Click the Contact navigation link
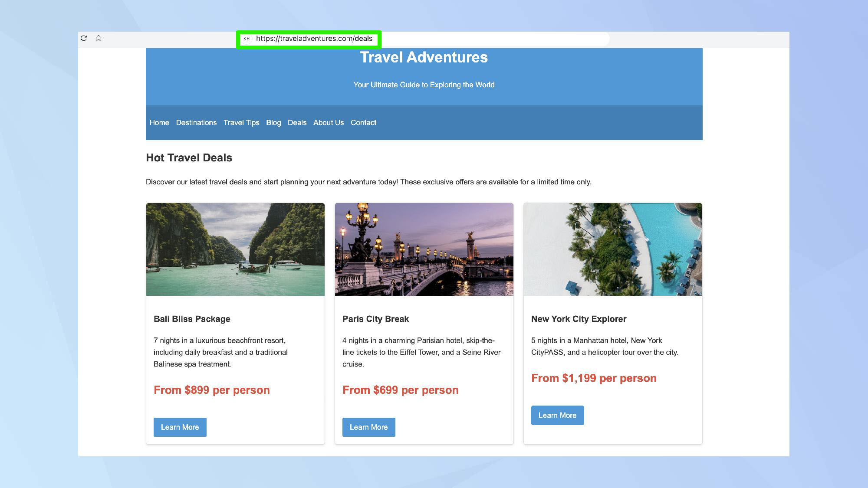The height and width of the screenshot is (488, 868). (x=363, y=123)
